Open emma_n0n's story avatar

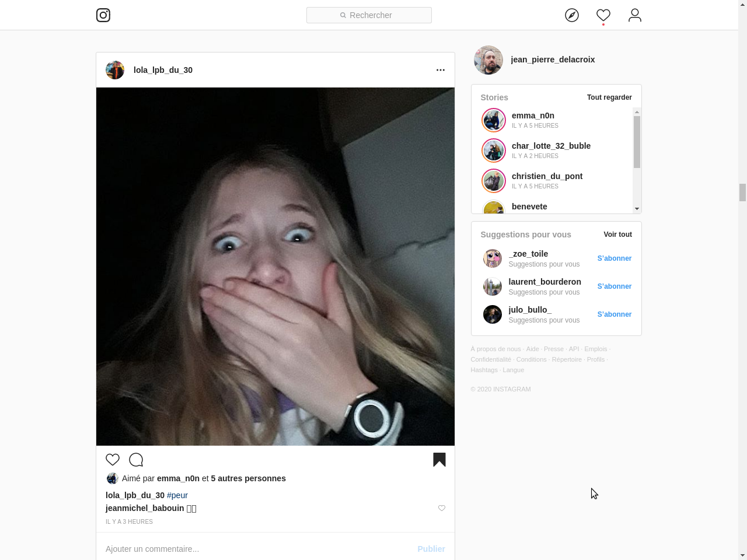point(494,120)
